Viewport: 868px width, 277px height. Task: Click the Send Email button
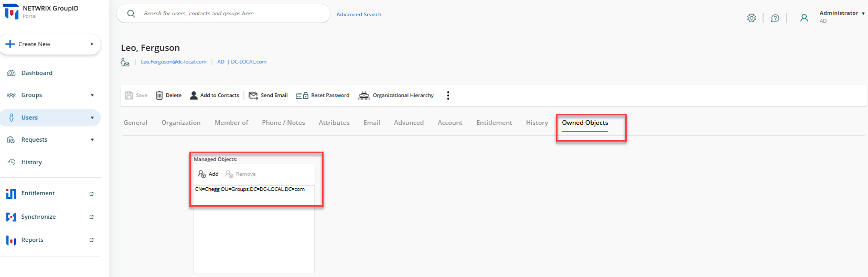268,95
